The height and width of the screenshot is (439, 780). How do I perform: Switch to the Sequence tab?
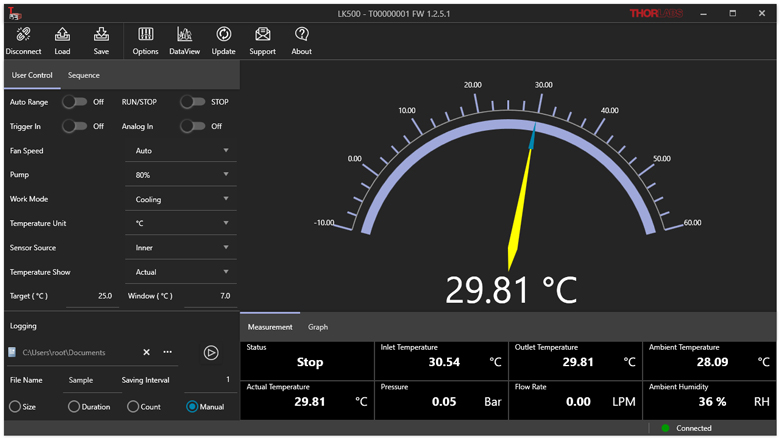tap(83, 75)
